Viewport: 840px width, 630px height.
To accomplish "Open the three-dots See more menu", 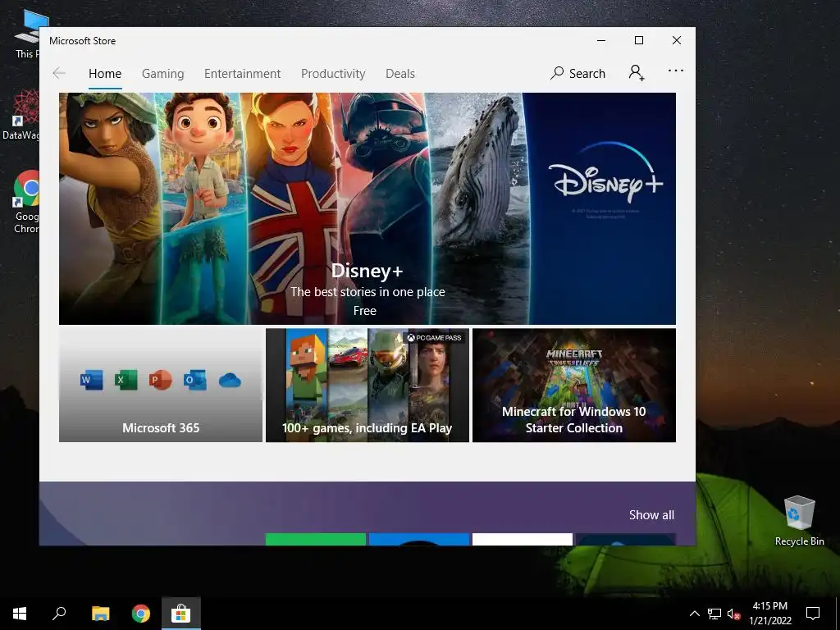I will tap(676, 71).
